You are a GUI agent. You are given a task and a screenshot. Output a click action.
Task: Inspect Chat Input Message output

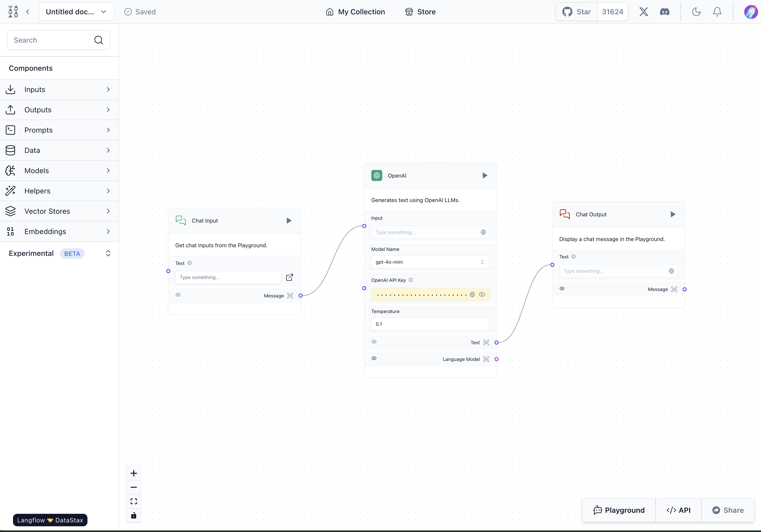click(x=290, y=296)
